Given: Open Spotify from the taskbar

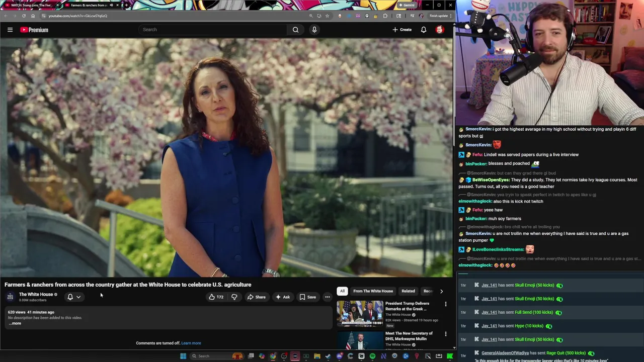Looking at the screenshot, I should 372,356.
